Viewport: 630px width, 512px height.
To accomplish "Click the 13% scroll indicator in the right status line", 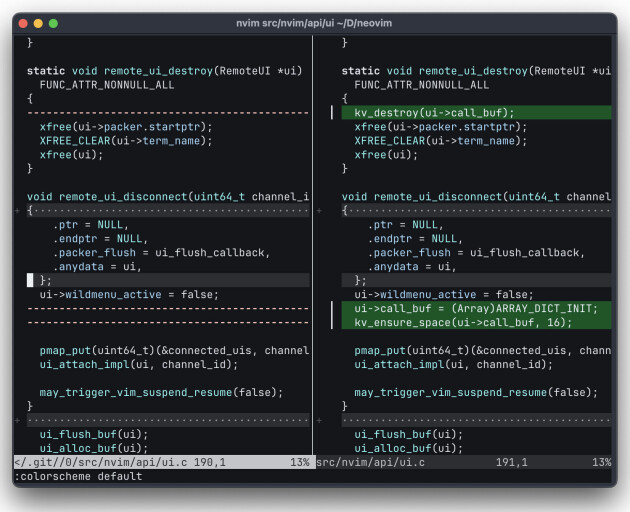I will click(601, 463).
